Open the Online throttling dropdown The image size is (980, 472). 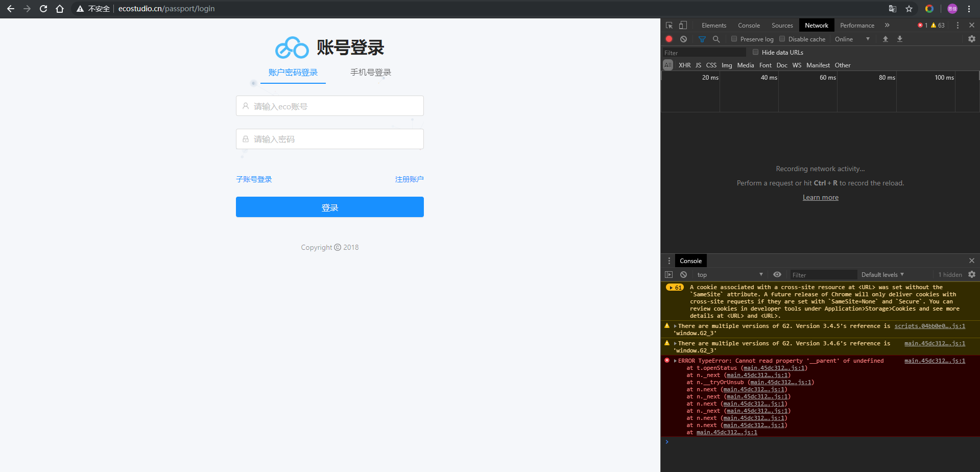pyautogui.click(x=852, y=39)
